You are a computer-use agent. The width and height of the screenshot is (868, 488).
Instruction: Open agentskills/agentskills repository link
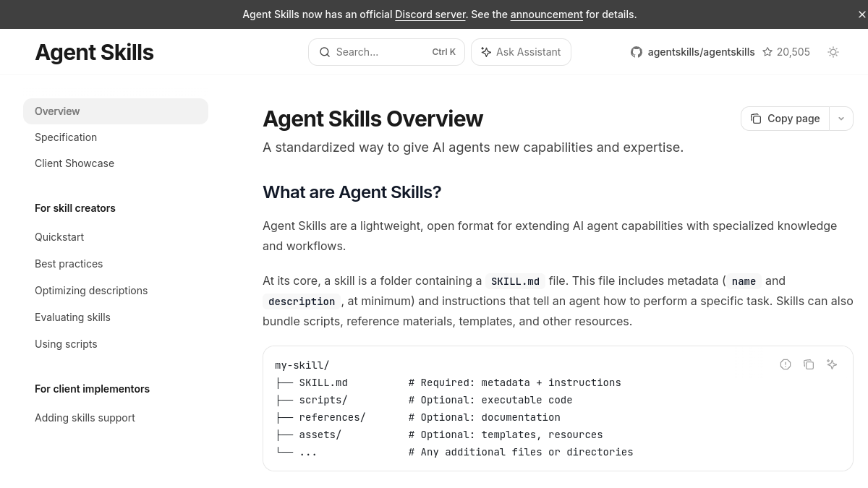point(701,52)
